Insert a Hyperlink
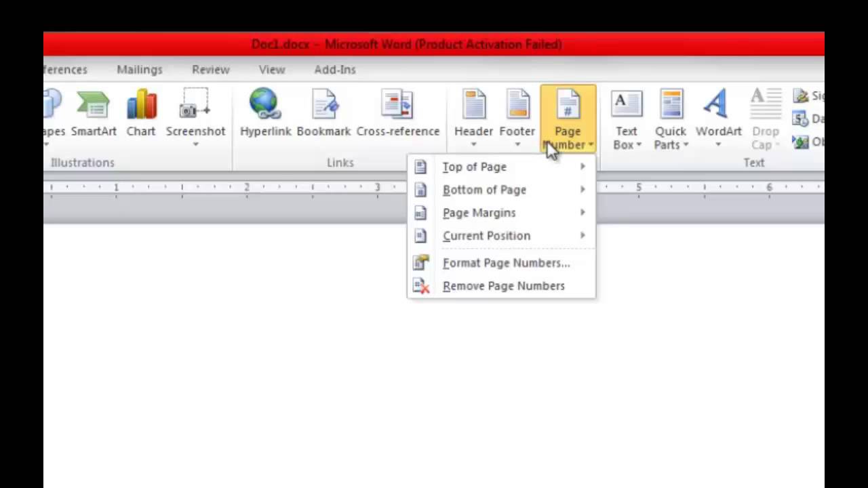The height and width of the screenshot is (488, 868). tap(265, 114)
